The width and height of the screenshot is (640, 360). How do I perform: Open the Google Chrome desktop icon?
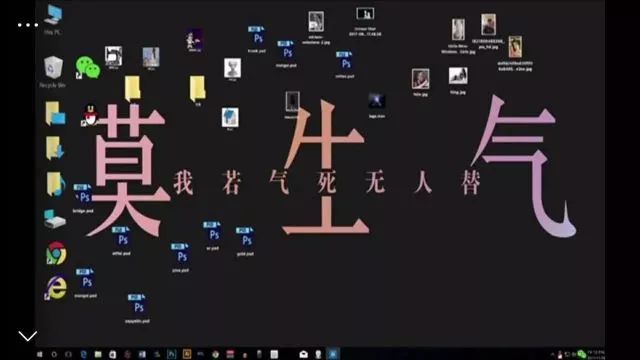[56, 253]
